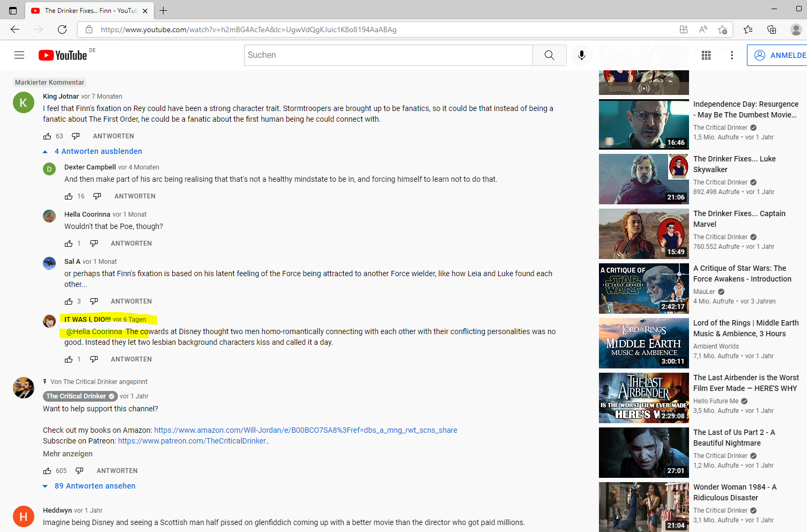Select 'The Drinker Fixes... Finn' tab

point(90,11)
